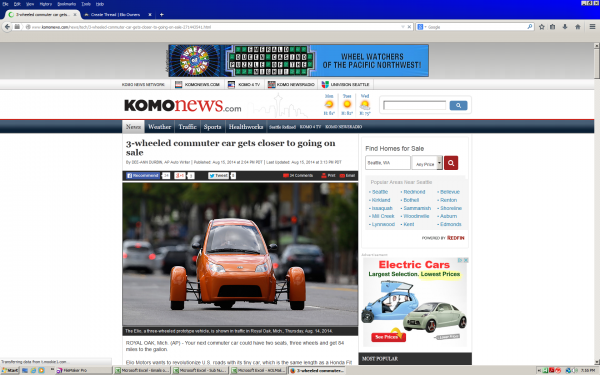Bookmark this page with the star icon
Viewport: 600px width, 375px height.
point(541,27)
